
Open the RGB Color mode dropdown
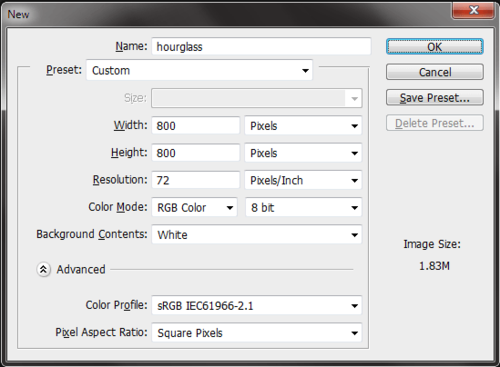(195, 207)
